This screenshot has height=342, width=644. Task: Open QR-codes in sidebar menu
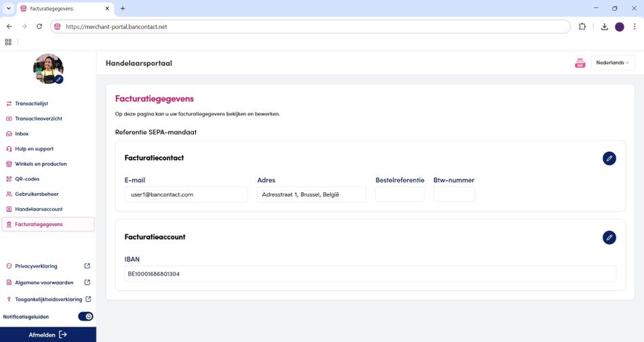click(x=27, y=179)
